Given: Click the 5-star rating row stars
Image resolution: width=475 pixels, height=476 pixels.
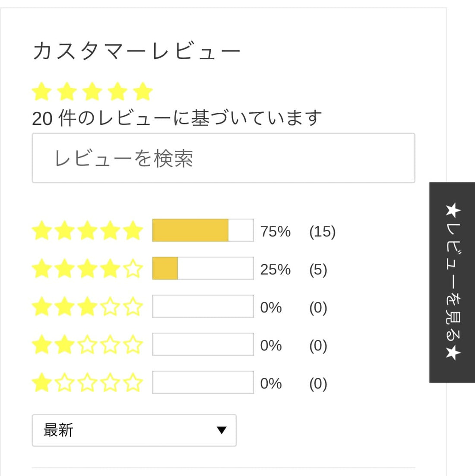Looking at the screenshot, I should [x=87, y=231].
